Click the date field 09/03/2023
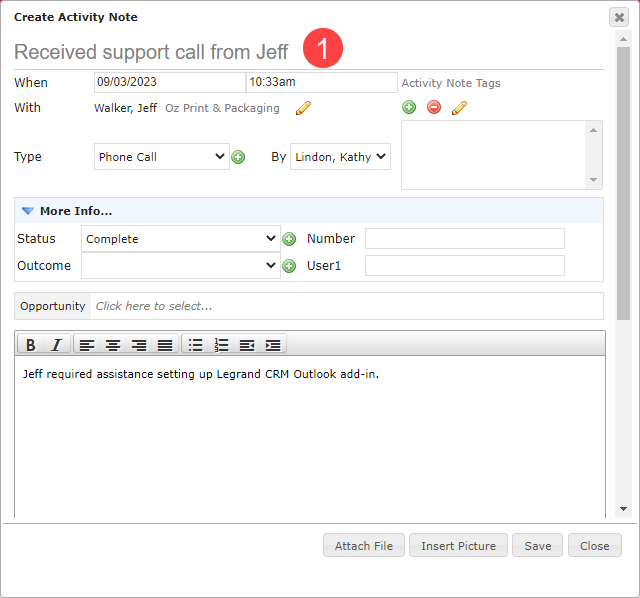Image resolution: width=640 pixels, height=598 pixels. [x=170, y=82]
